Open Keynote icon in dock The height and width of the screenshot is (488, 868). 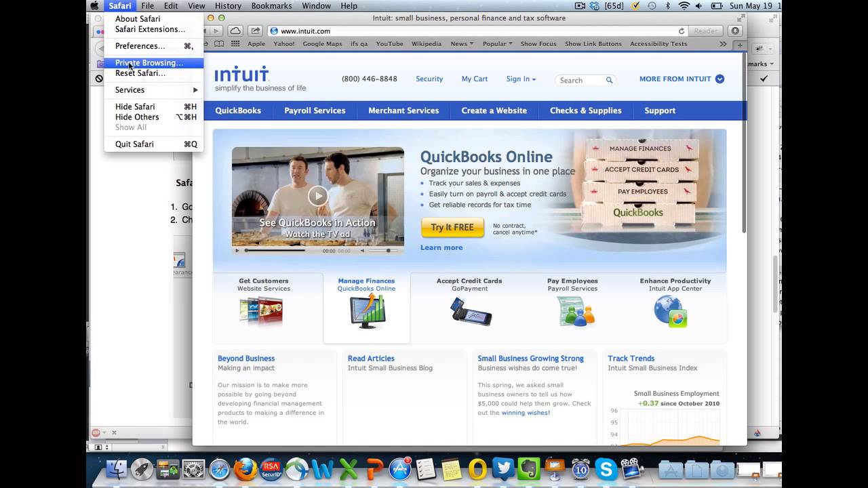pos(555,468)
